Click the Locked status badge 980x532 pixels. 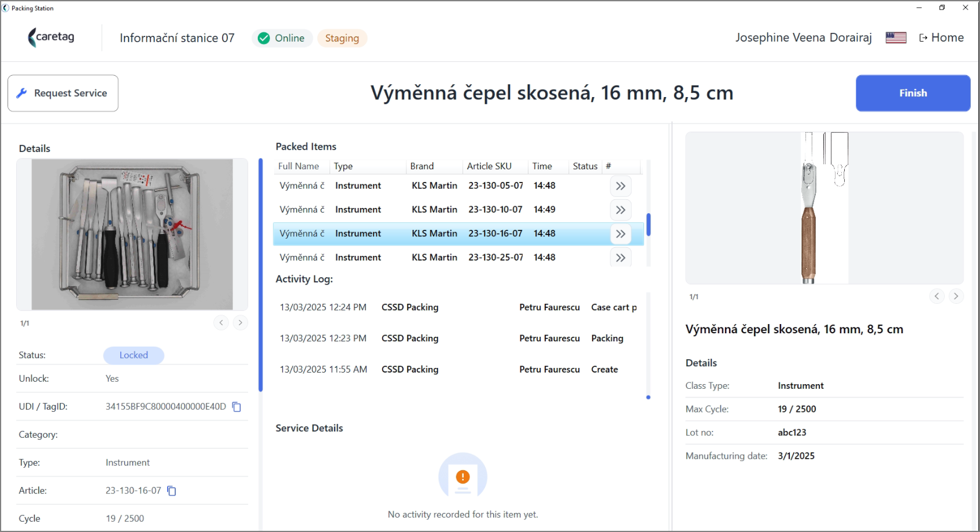(134, 355)
